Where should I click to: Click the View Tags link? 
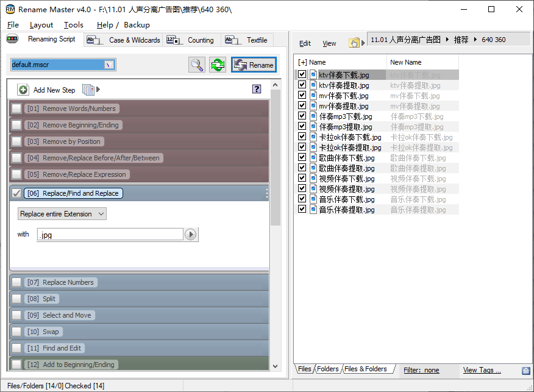click(482, 370)
